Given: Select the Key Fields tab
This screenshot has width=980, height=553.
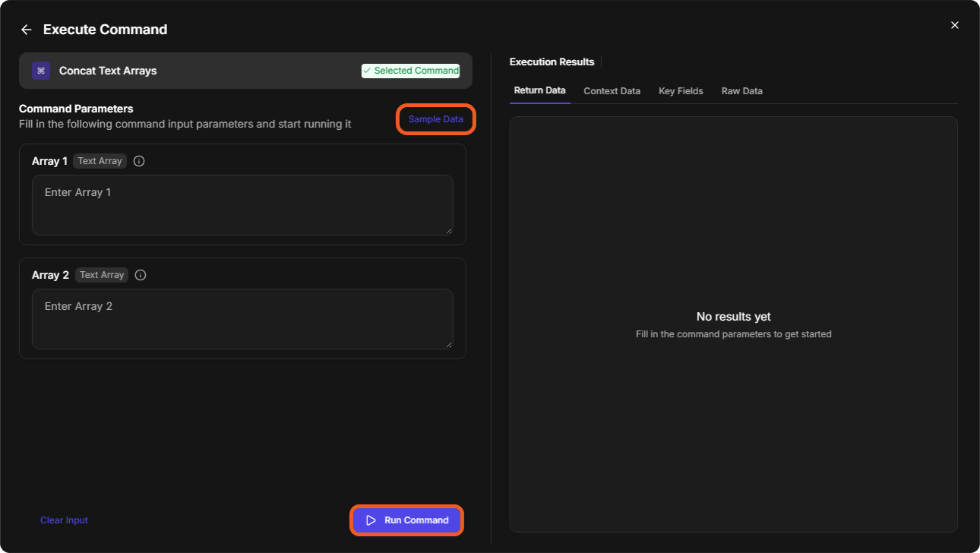Looking at the screenshot, I should pyautogui.click(x=681, y=91).
